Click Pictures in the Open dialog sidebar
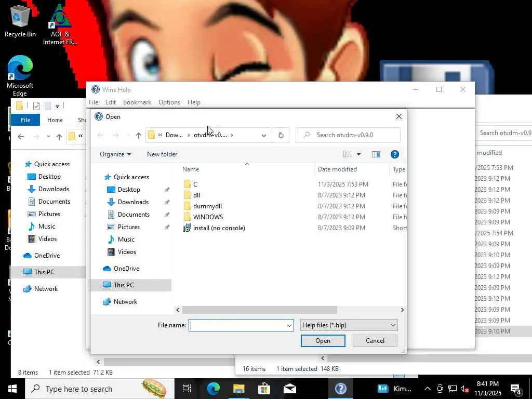The image size is (532, 399). [129, 227]
